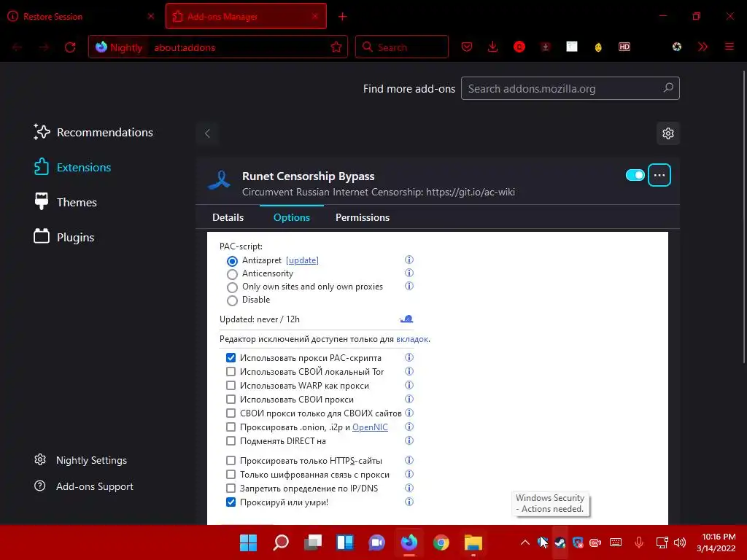Click info icon for Подменять DIRECT на
Image resolution: width=747 pixels, height=560 pixels.
pyautogui.click(x=409, y=440)
